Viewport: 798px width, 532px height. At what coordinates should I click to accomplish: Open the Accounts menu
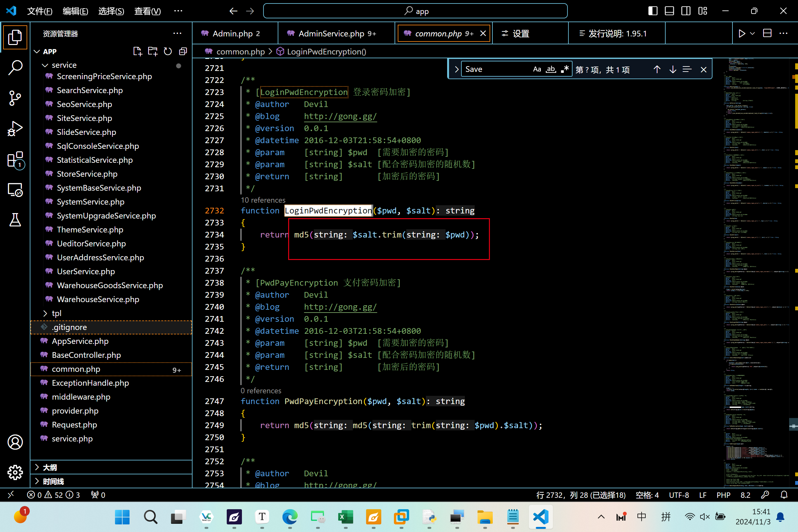click(x=15, y=442)
